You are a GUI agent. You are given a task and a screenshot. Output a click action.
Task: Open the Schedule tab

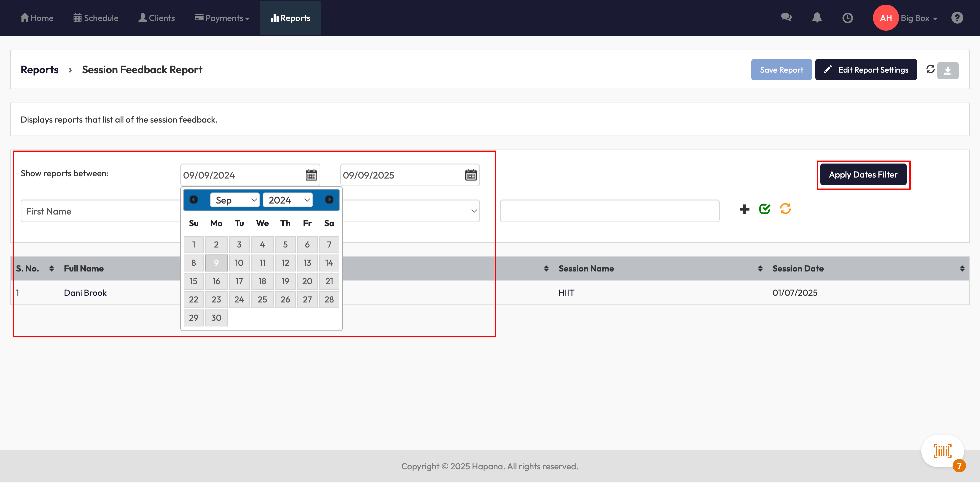click(x=96, y=18)
